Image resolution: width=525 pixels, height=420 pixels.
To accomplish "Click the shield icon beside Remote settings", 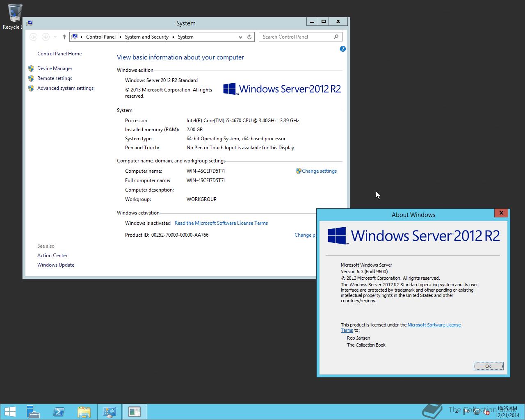I will (x=31, y=78).
